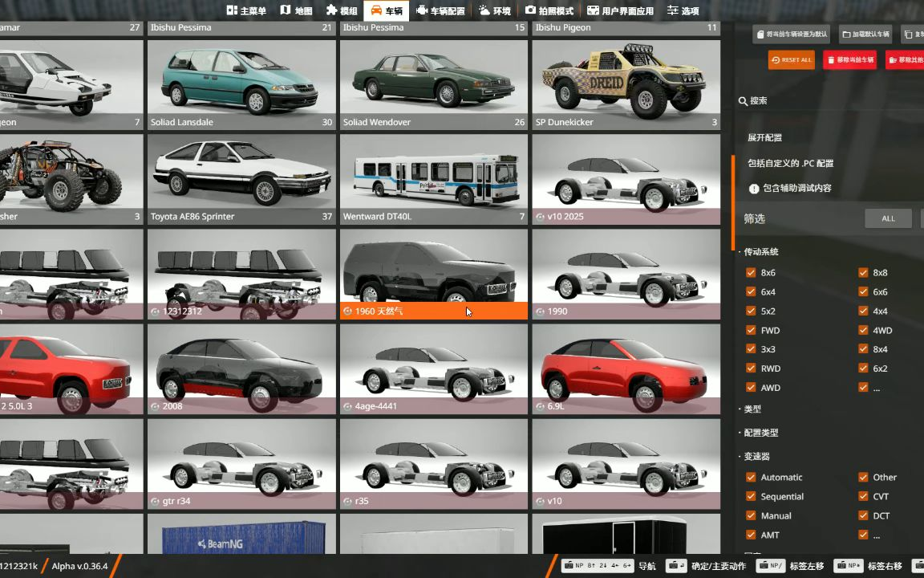Select the red 6.9L car card
Viewport: 924px width, 578px height.
pyautogui.click(x=626, y=369)
